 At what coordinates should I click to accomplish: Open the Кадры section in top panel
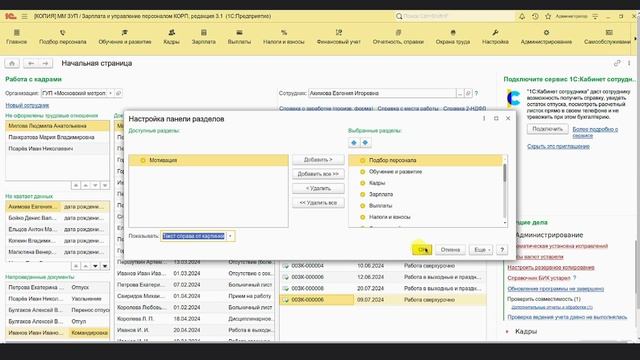coord(171,37)
